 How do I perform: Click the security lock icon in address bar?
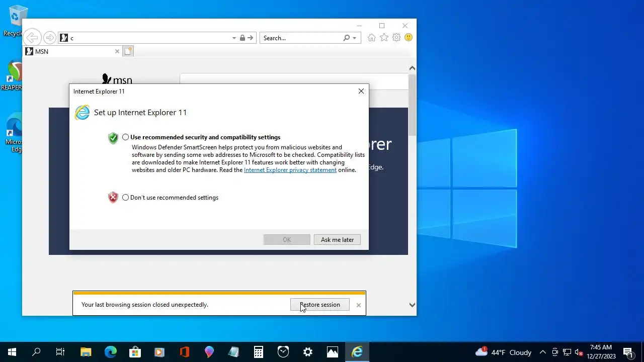[x=243, y=38]
